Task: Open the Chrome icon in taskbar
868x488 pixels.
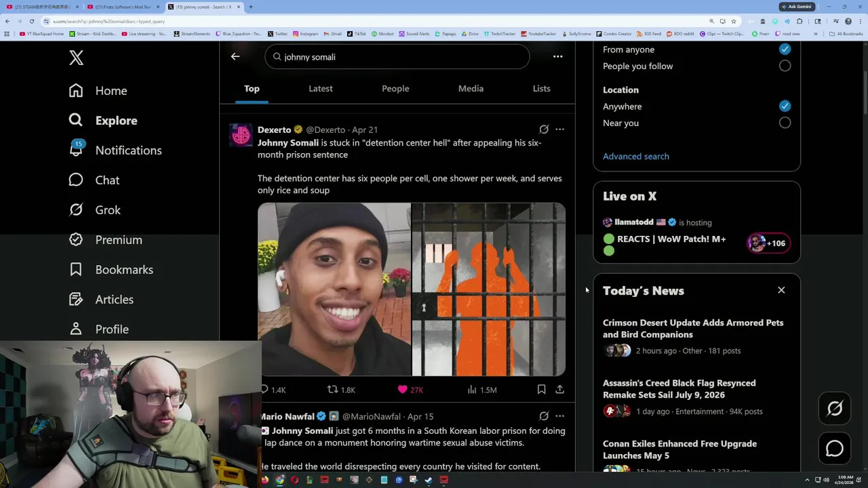Action: pyautogui.click(x=279, y=480)
